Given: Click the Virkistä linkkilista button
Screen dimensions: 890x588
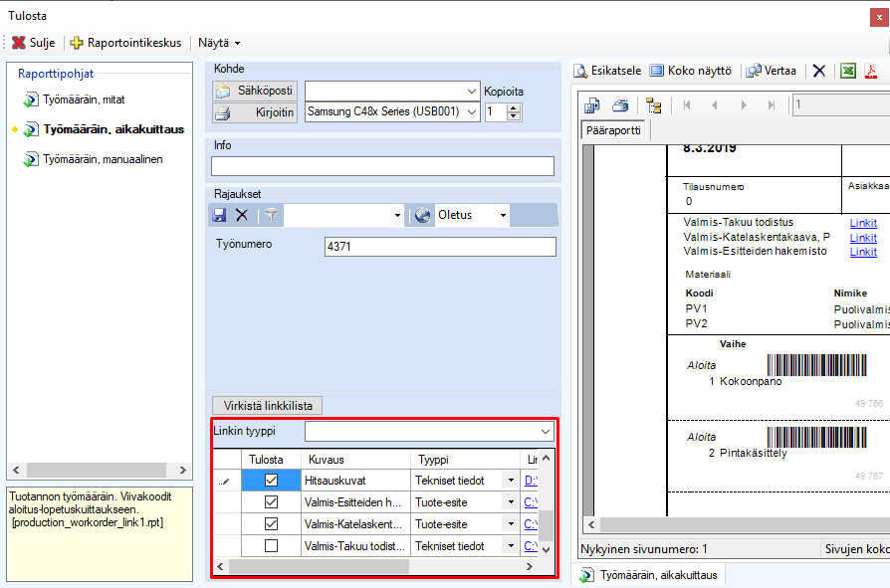Looking at the screenshot, I should pyautogui.click(x=268, y=406).
